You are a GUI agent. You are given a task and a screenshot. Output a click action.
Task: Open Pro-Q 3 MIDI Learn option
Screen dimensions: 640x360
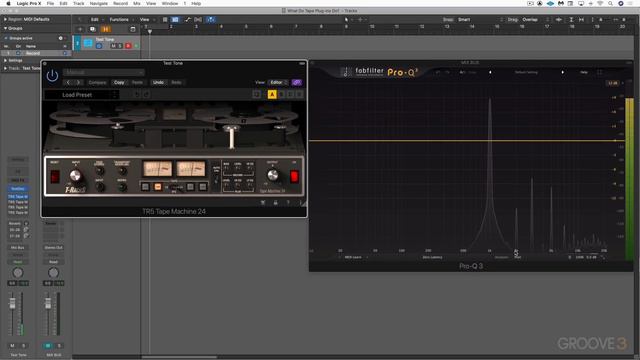353,257
